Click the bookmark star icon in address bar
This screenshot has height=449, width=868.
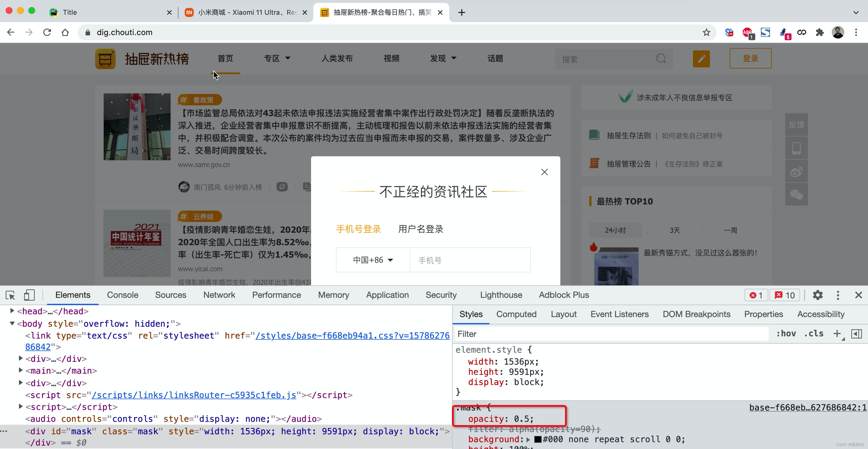[706, 32]
